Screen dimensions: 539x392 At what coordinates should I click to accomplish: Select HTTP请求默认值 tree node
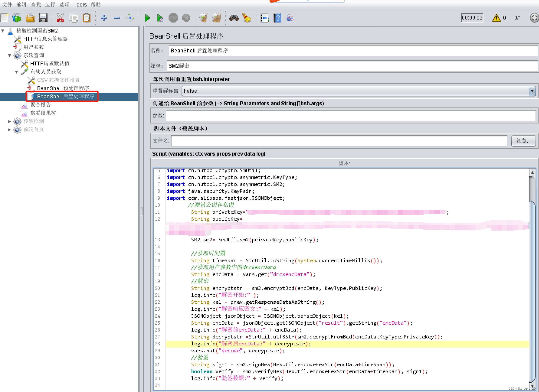point(49,63)
